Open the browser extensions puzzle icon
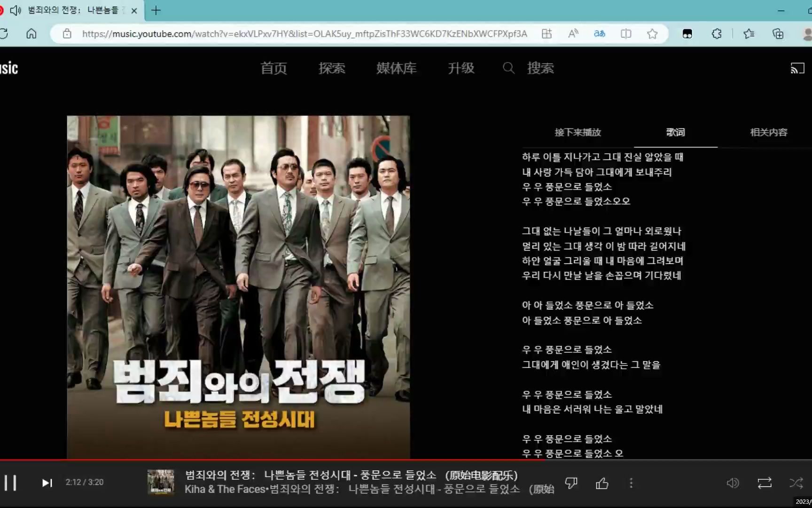The height and width of the screenshot is (508, 812). click(717, 34)
